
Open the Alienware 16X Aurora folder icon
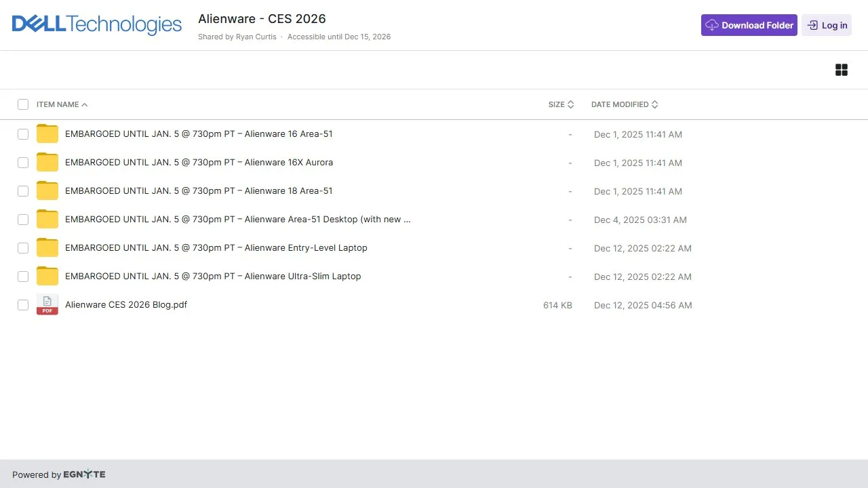click(x=47, y=163)
